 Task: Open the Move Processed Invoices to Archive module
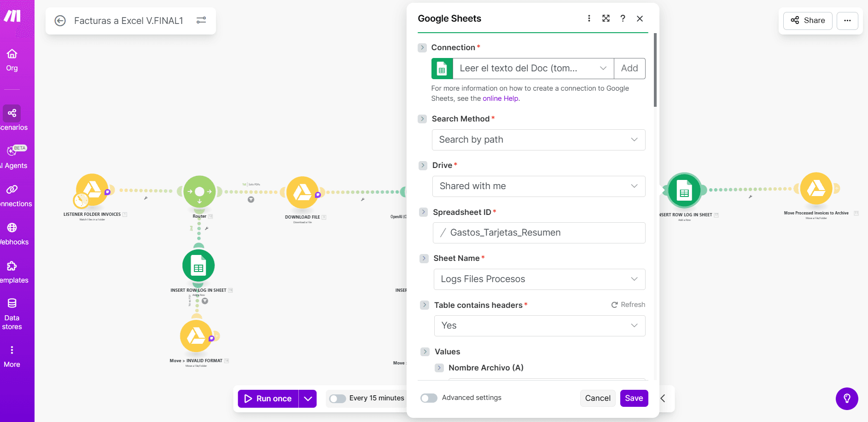(x=816, y=189)
